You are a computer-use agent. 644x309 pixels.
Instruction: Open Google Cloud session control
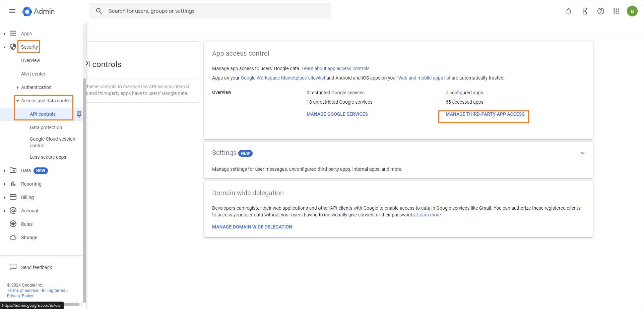(x=53, y=142)
